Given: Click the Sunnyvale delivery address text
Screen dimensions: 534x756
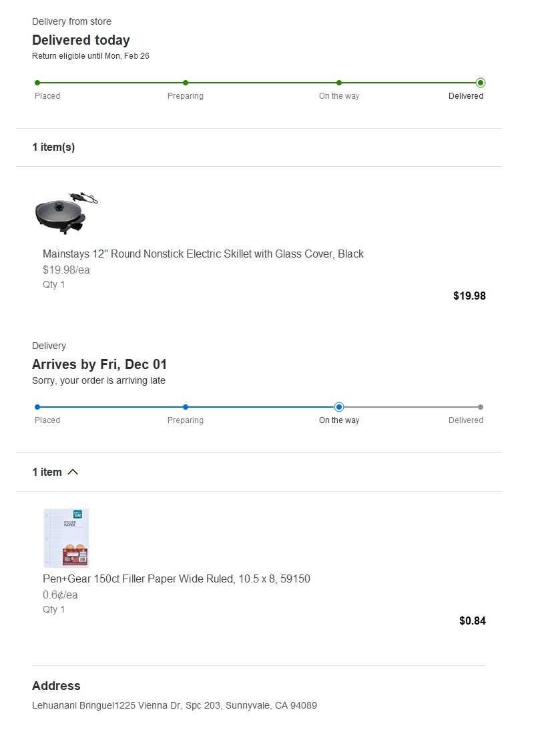Looking at the screenshot, I should (x=174, y=705).
